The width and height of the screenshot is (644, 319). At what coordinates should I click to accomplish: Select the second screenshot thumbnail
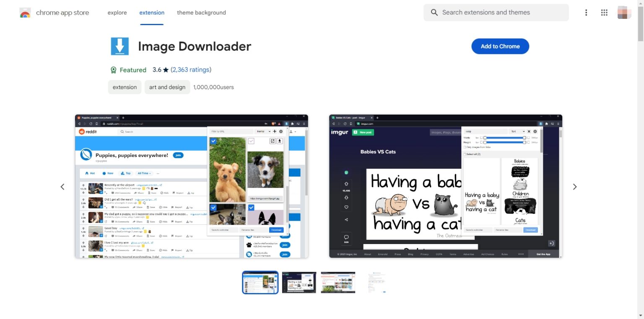point(299,282)
